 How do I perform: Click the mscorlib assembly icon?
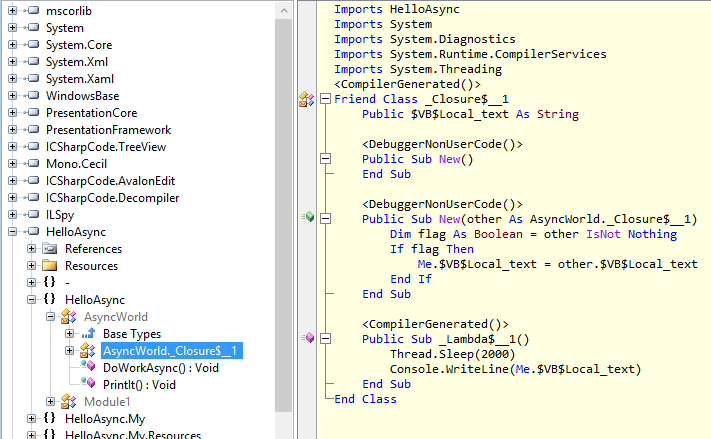coord(33,10)
